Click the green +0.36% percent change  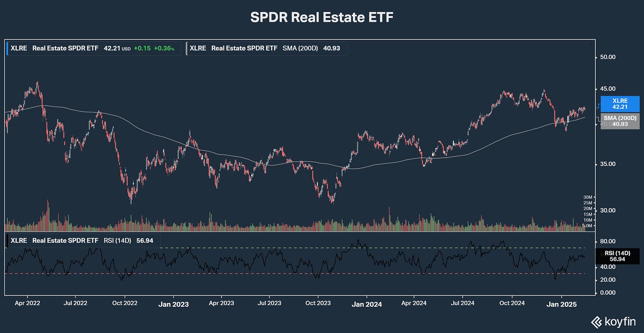(x=164, y=48)
